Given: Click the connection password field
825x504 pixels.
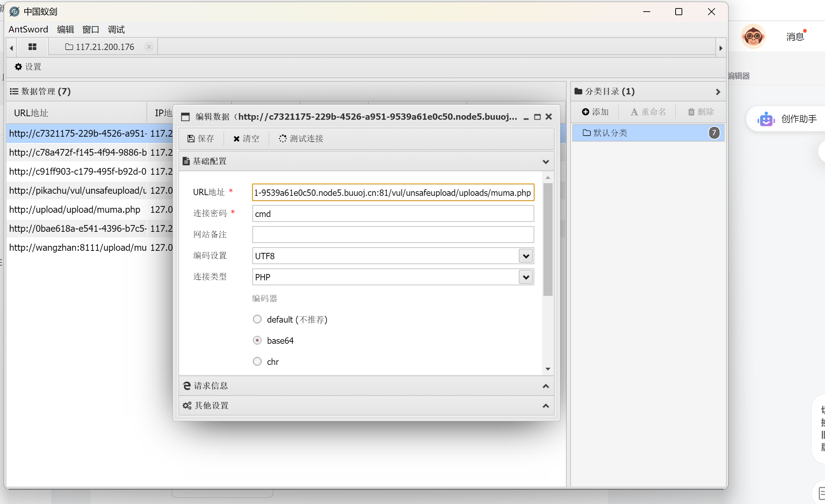Looking at the screenshot, I should tap(393, 214).
